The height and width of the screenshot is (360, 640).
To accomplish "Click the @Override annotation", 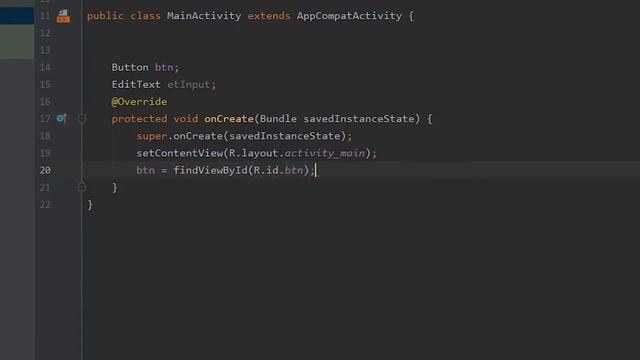I will coord(139,102).
